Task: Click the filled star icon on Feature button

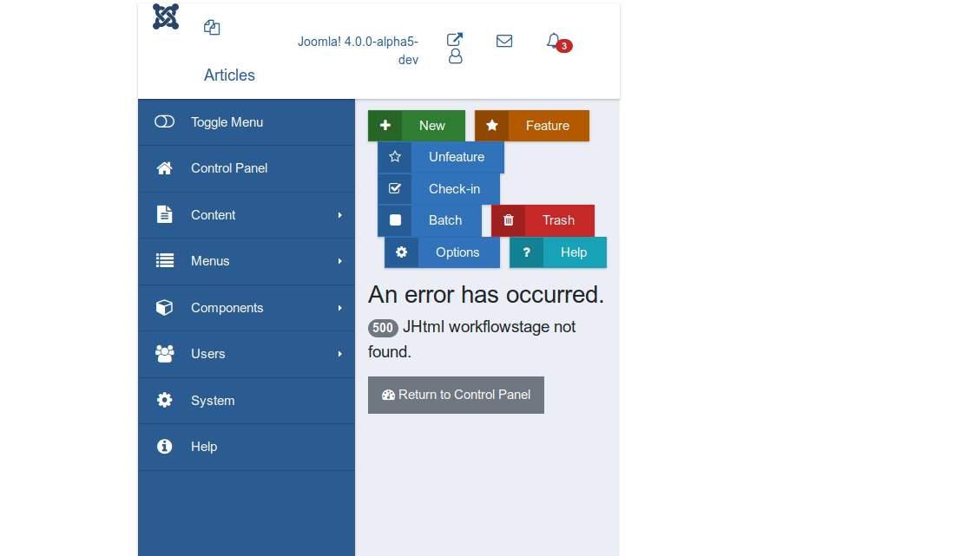Action: pos(492,125)
